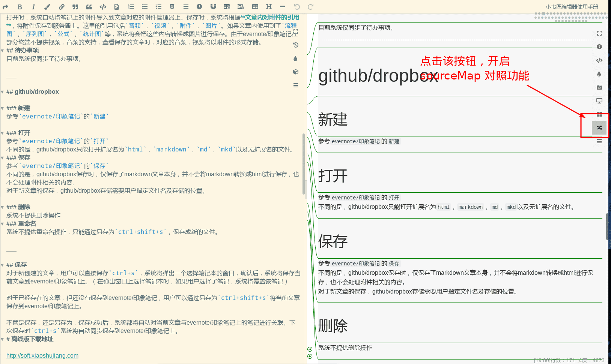
Task: Collapse the '### 新建' fold arrow
Action: click(x=2, y=108)
